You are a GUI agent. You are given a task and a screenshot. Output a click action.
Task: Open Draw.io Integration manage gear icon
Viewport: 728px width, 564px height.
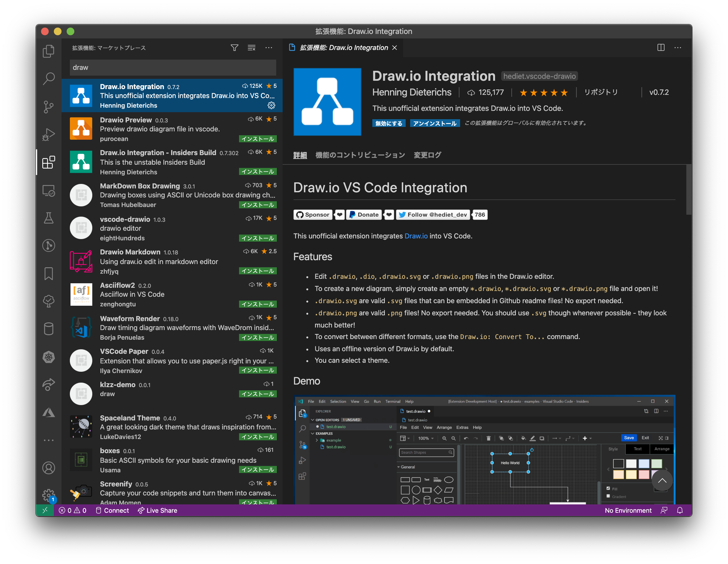[x=271, y=105]
